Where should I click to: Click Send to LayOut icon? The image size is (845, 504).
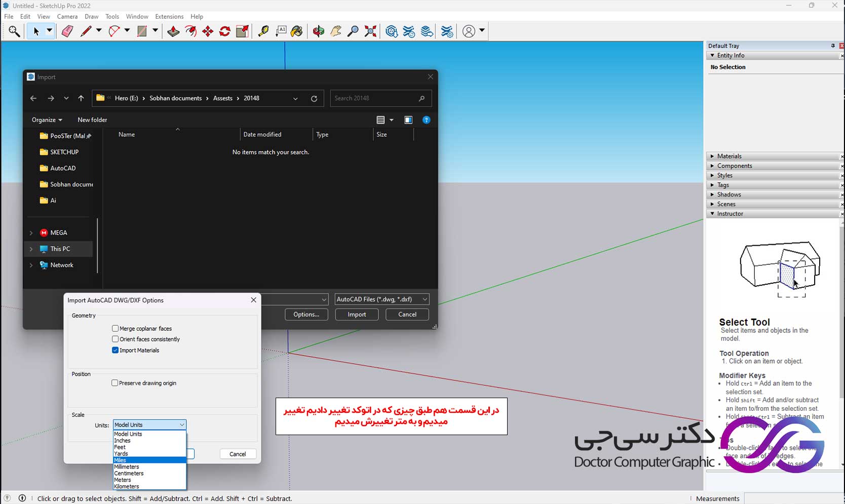tap(427, 31)
